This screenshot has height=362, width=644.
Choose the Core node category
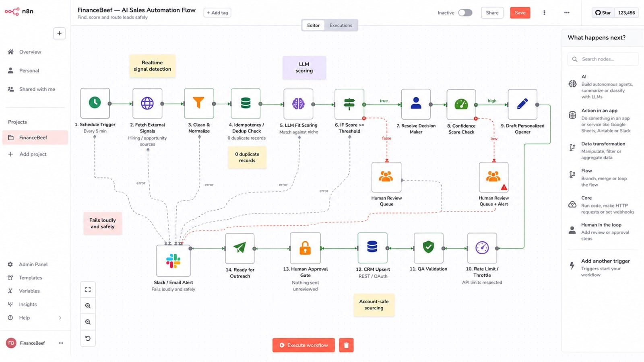click(603, 205)
